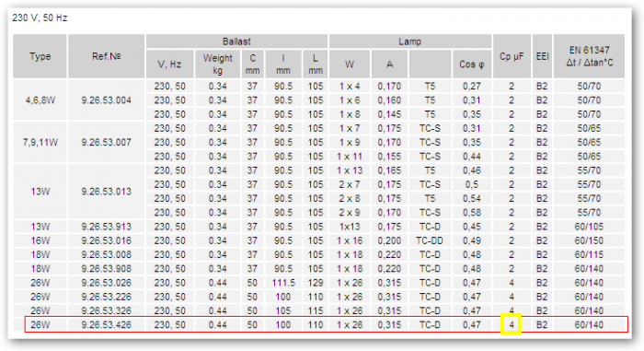Click reference number 9.26.53.016
The image size is (644, 351).
[x=106, y=240]
